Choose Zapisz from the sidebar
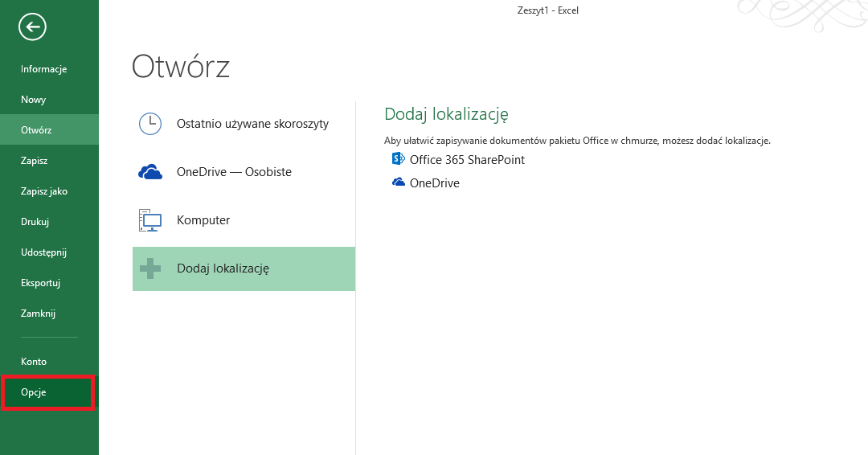This screenshot has width=868, height=455. tap(49, 161)
